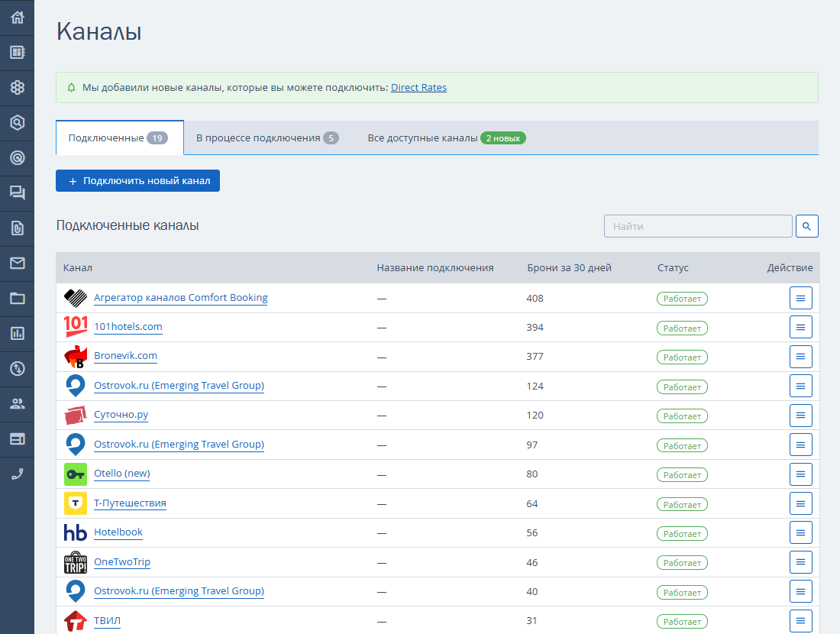Image resolution: width=840 pixels, height=634 pixels.
Task: Click the Статус column header
Action: pos(673,267)
